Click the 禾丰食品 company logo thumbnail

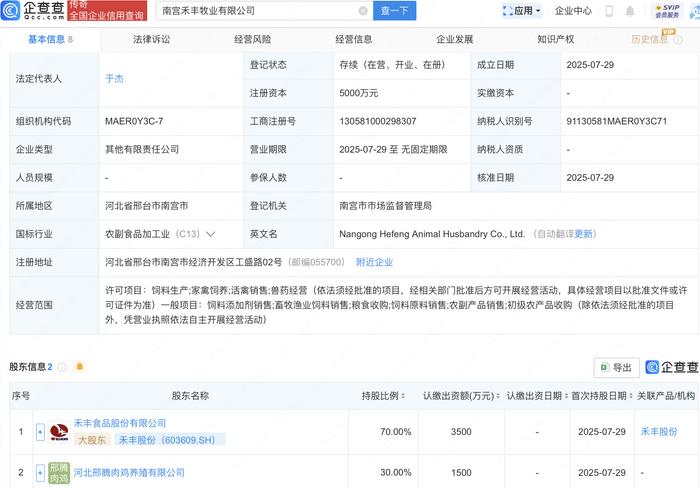click(x=59, y=432)
